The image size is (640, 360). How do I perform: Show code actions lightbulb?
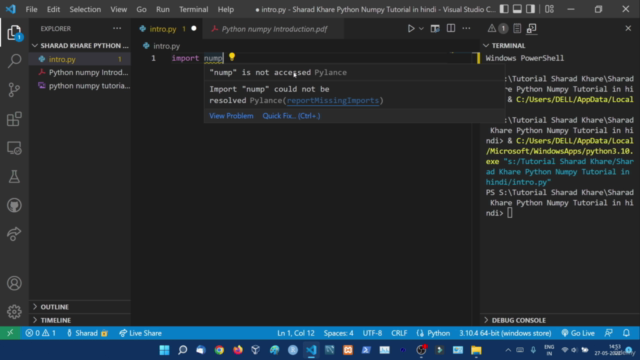(232, 57)
